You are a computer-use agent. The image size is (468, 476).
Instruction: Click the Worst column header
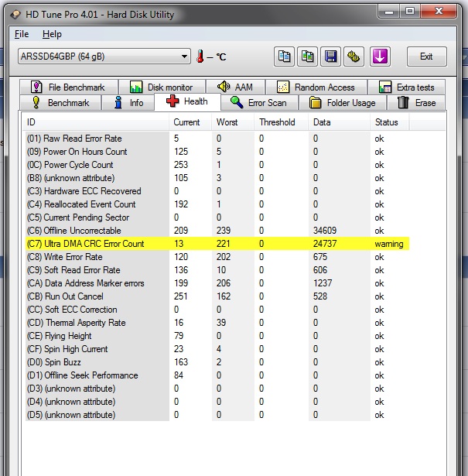point(233,122)
